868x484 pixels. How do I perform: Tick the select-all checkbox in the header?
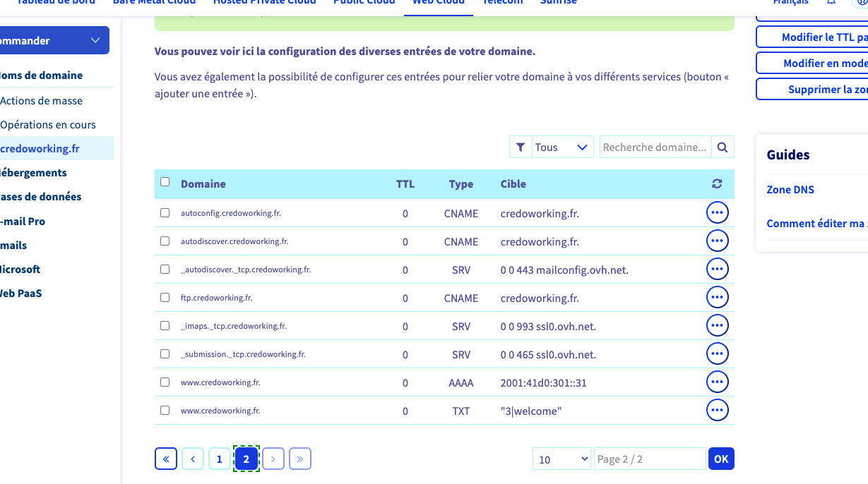click(165, 182)
